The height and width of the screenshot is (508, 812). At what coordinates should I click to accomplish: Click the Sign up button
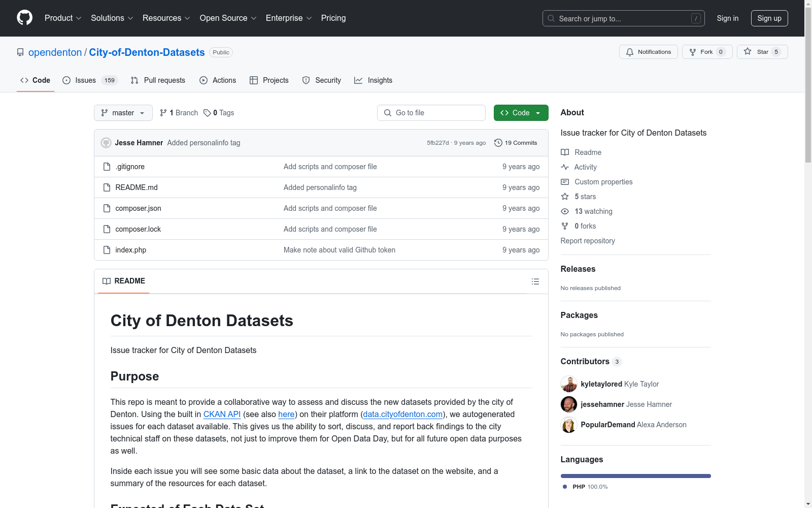click(769, 18)
